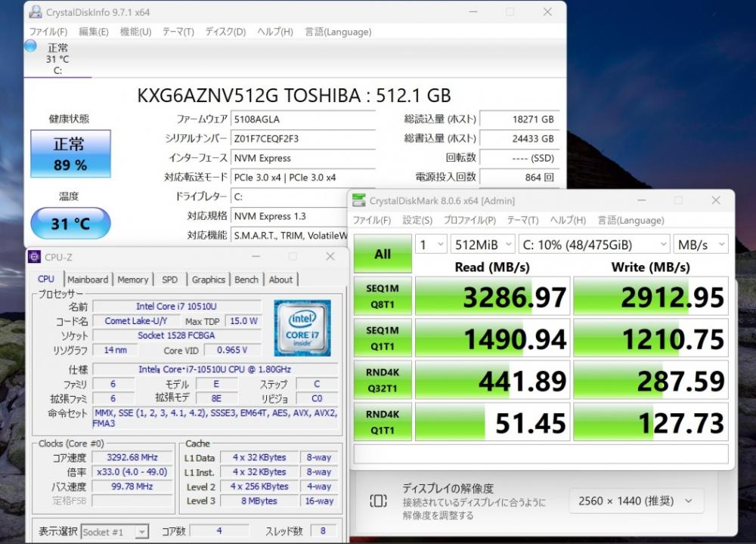This screenshot has width=756, height=544.
Task: Click the total host reads value 18271 GB
Action: pos(520,119)
